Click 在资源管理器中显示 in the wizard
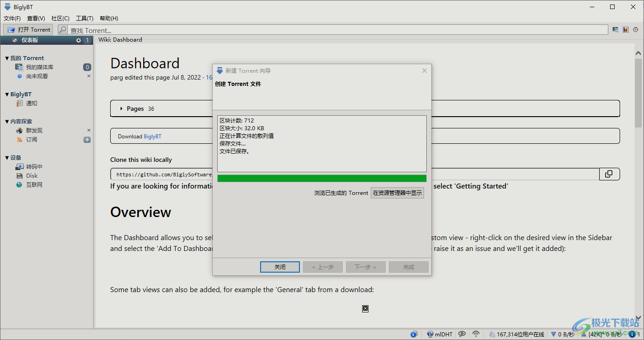 coord(397,193)
